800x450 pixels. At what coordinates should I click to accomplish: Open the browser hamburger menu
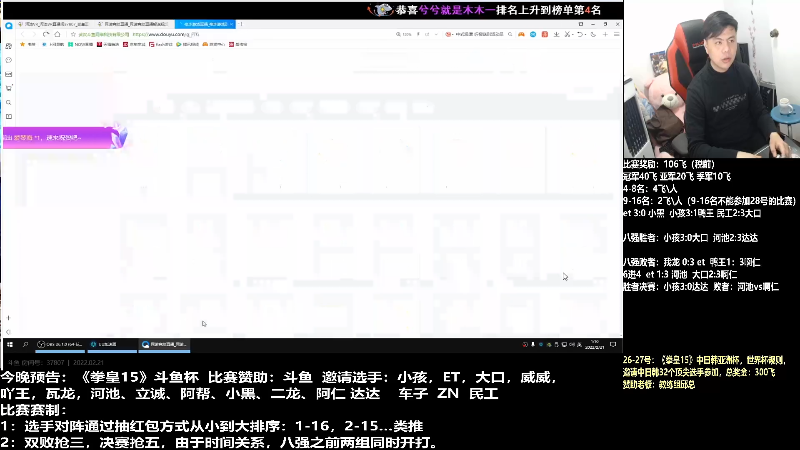[616, 34]
